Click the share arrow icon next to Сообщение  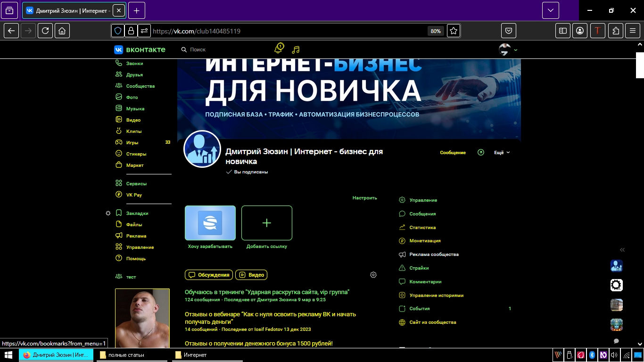pos(480,152)
